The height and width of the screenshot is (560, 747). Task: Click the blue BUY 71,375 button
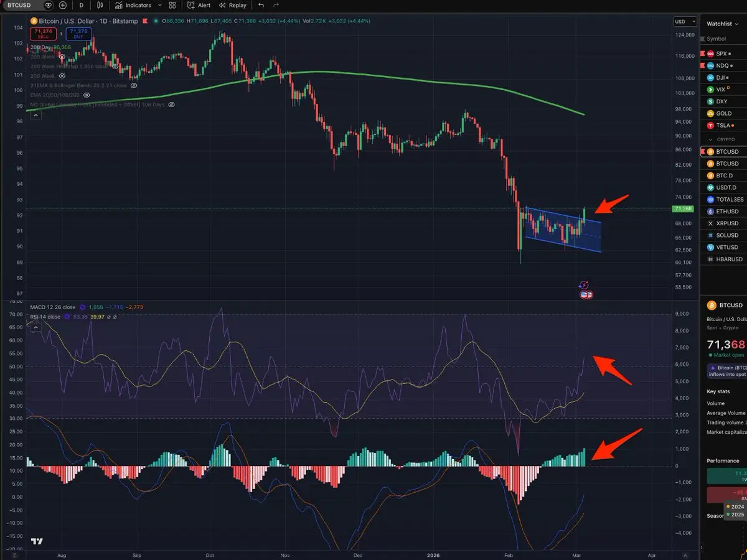click(x=79, y=34)
